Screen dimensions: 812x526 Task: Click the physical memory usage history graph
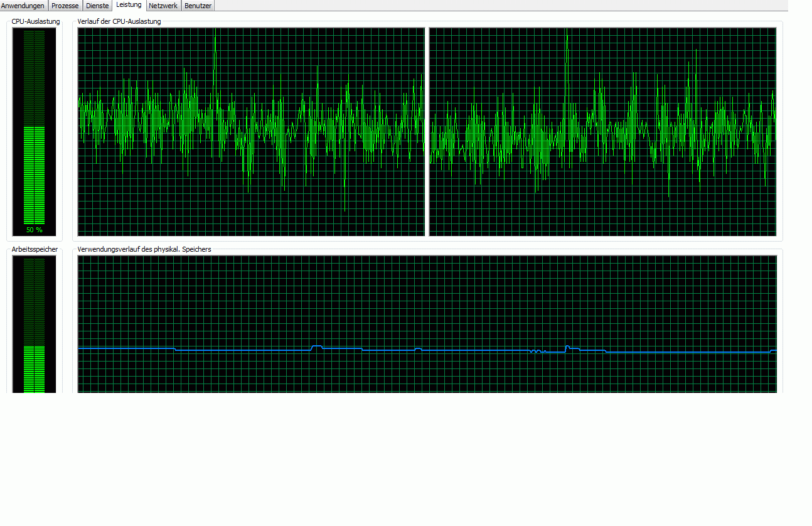point(427,324)
